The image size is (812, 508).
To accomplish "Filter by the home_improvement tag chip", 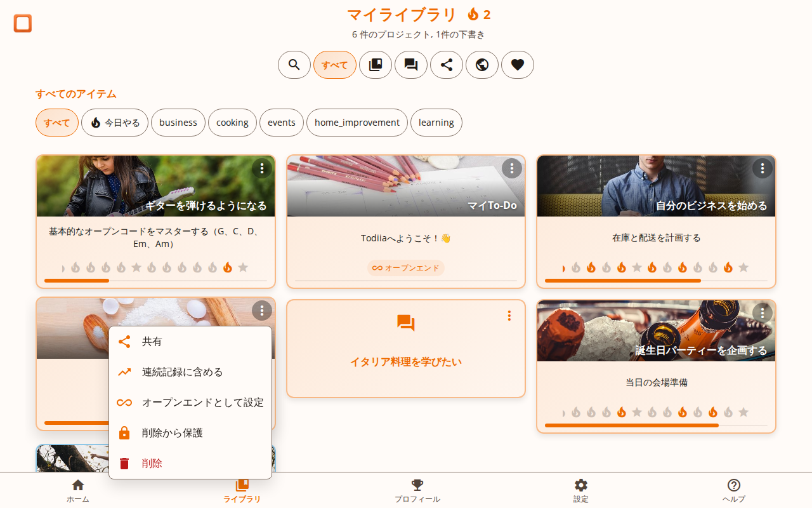I will pyautogui.click(x=357, y=123).
